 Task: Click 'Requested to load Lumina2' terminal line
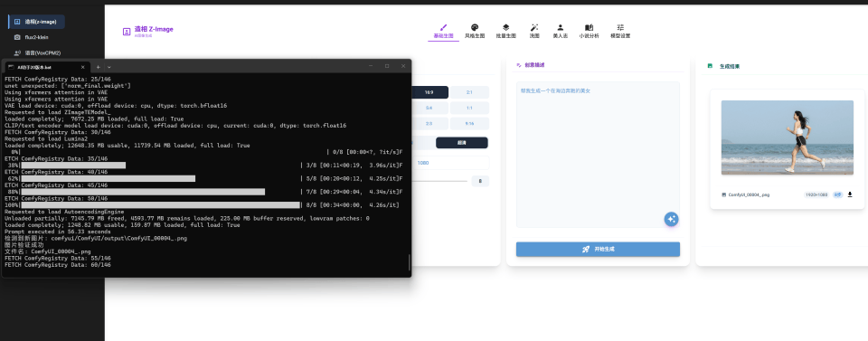click(46, 139)
